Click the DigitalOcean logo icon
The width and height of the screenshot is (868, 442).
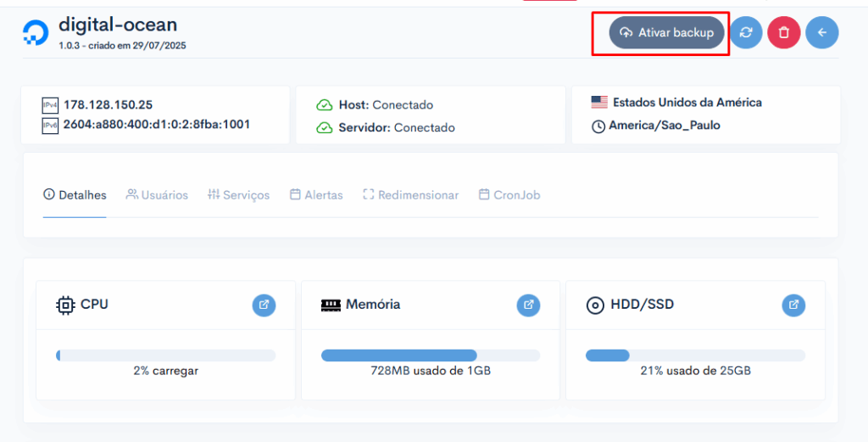(x=36, y=33)
